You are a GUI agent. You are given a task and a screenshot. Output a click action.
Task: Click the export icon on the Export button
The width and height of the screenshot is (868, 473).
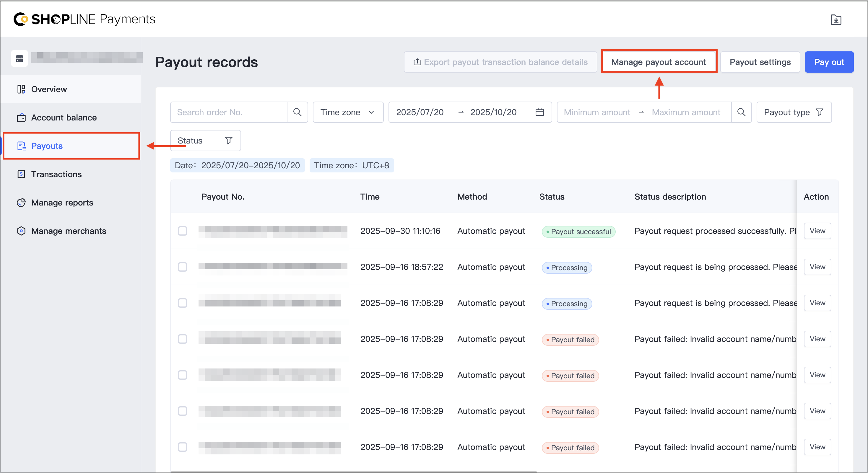click(417, 62)
